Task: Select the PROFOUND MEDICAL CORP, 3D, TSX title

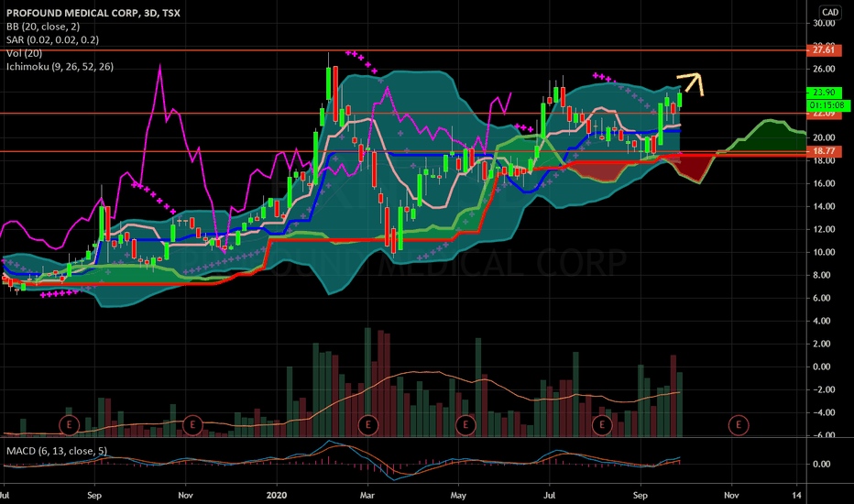Action: coord(93,13)
